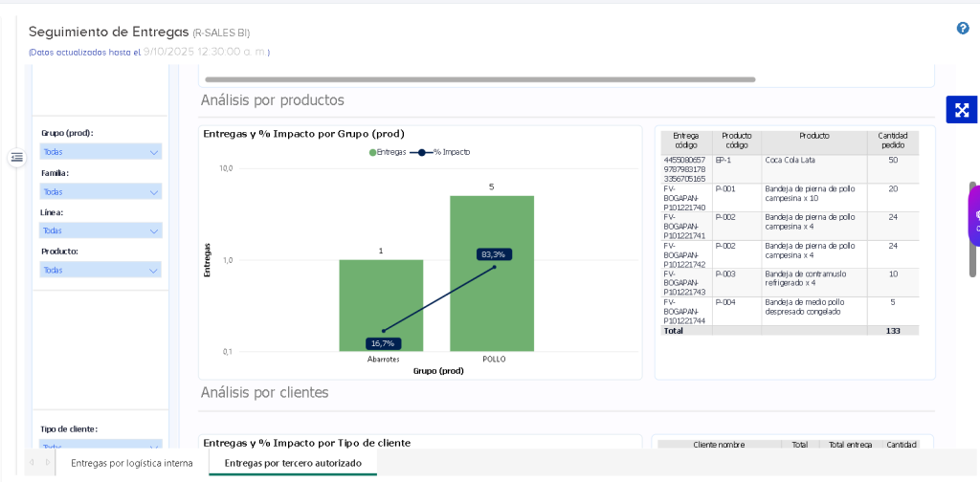Image resolution: width=980 pixels, height=482 pixels.
Task: Switch to Entregas por logística interna tab
Action: coord(132,463)
